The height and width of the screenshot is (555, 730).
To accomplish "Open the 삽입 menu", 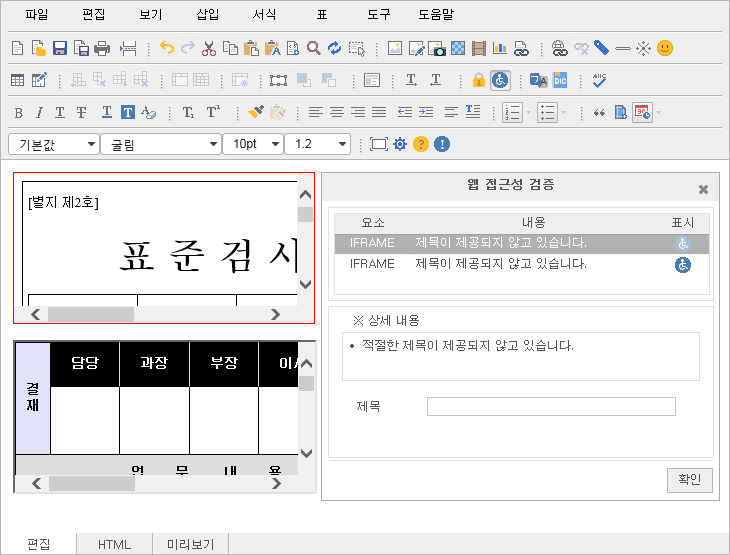I will tap(208, 14).
